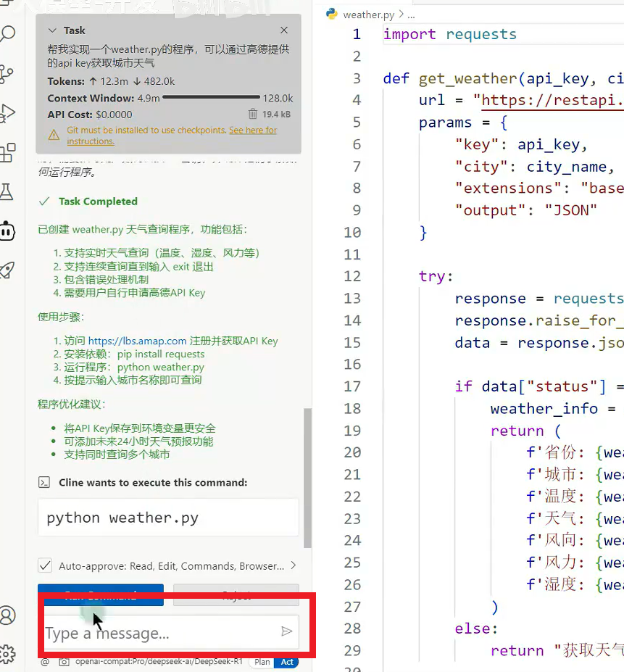Click the green Task Completed checkmark
Viewport: 624px width, 672px height.
click(44, 201)
